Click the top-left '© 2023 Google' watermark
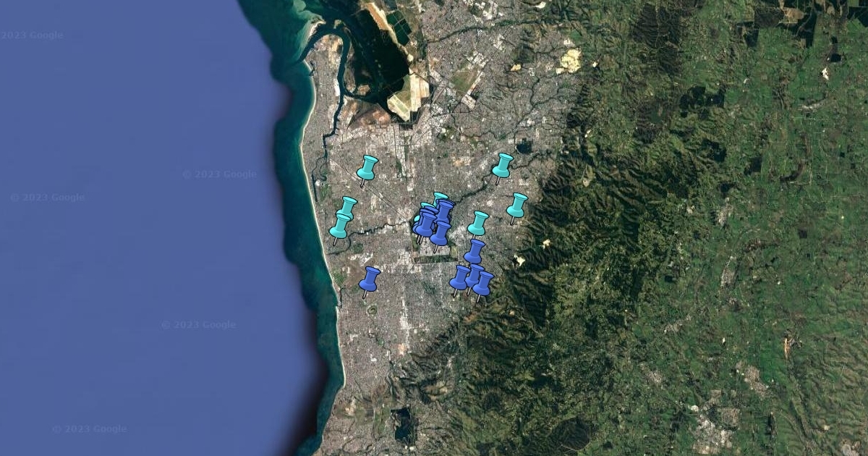Viewport: 868px width, 456px height. tap(32, 35)
